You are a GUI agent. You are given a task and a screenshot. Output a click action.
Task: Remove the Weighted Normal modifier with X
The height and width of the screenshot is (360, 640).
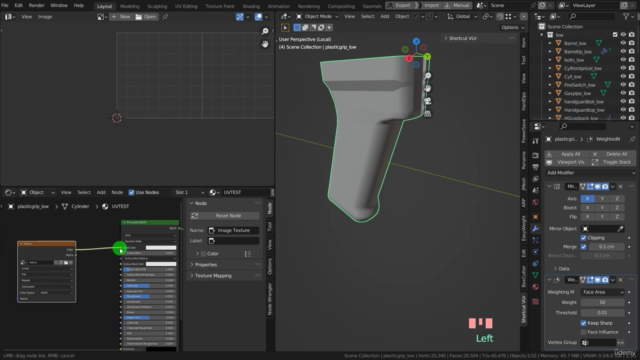tap(620, 280)
